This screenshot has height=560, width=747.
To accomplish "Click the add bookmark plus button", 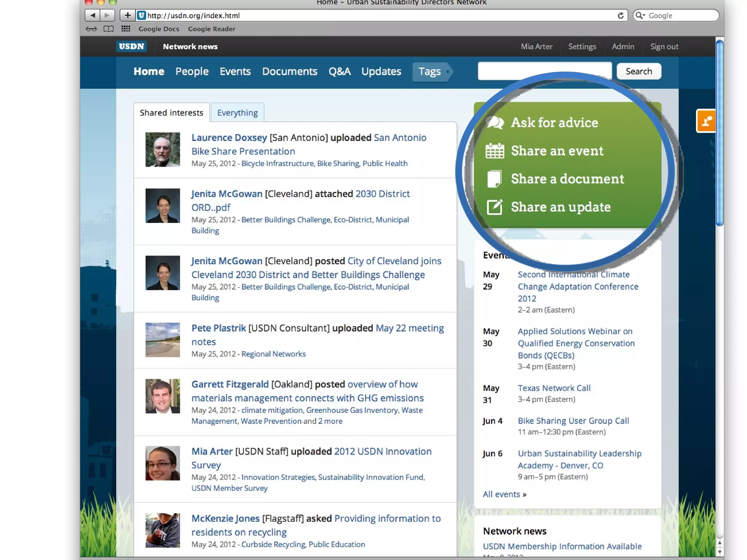I will [127, 15].
